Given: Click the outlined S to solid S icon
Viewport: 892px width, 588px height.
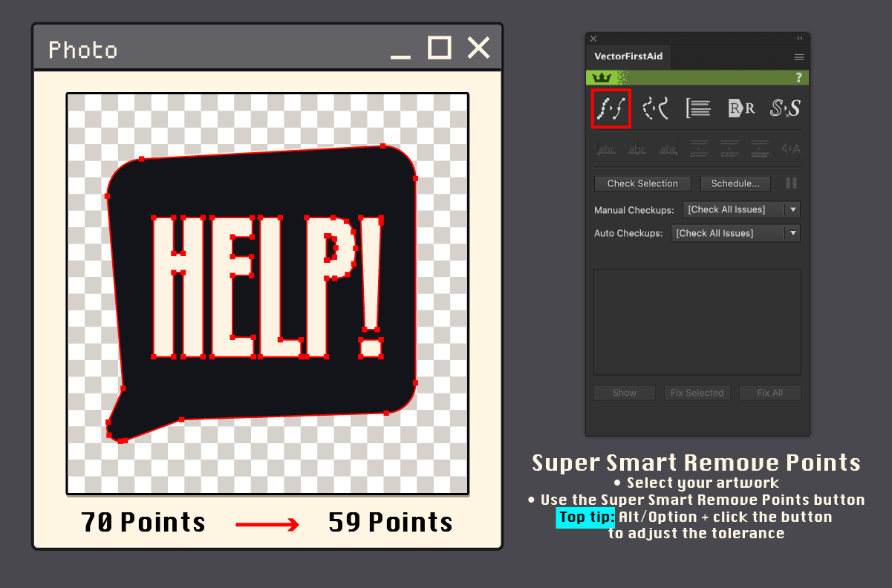Looking at the screenshot, I should pyautogui.click(x=784, y=108).
